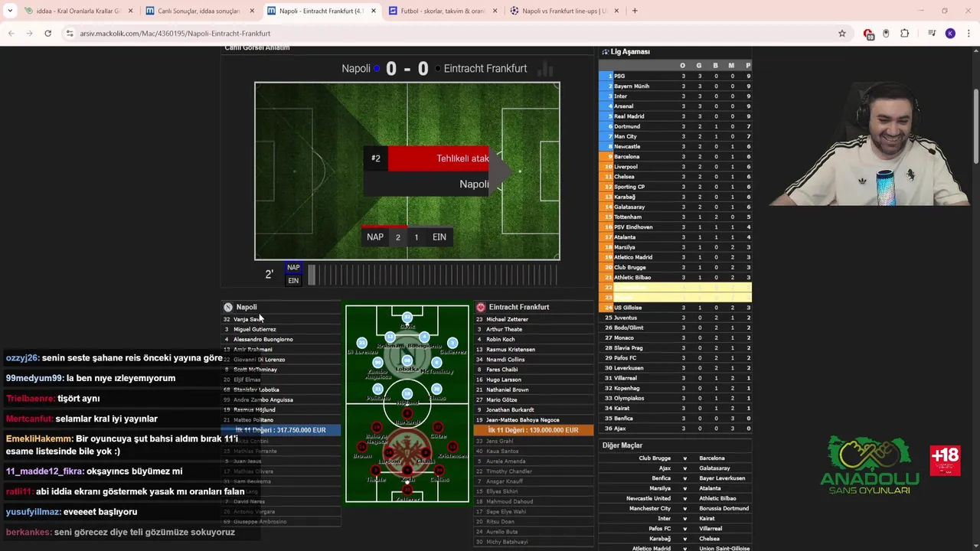Screen dimensions: 980x551
Task: Open a new tab with the plus icon
Action: click(x=635, y=11)
